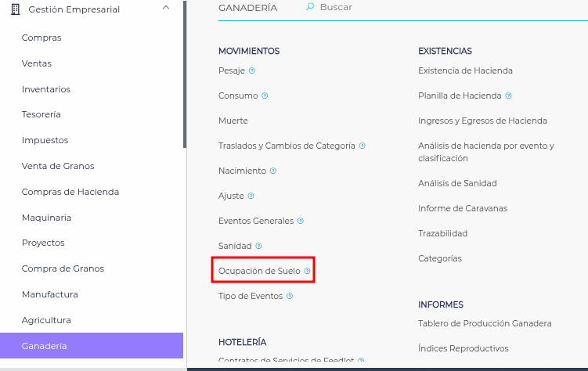The image size is (588, 371).
Task: Click the sidebar vertical scrollbar
Action: pos(185,78)
